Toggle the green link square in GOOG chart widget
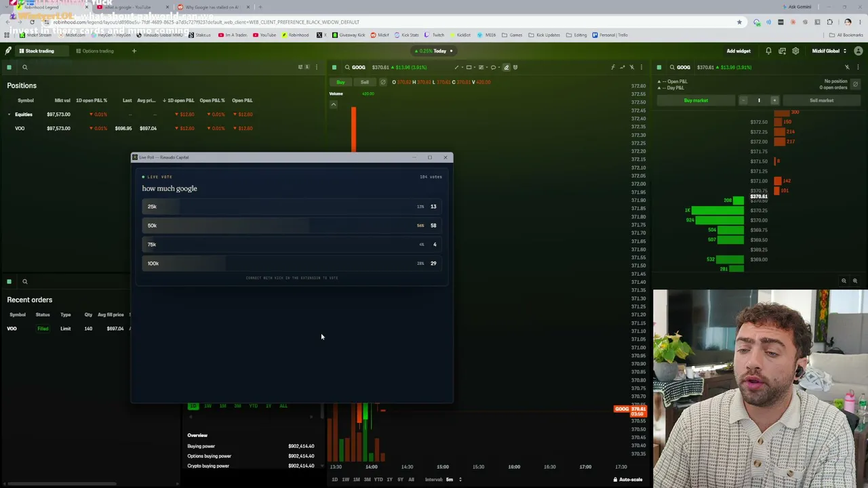 (x=334, y=67)
